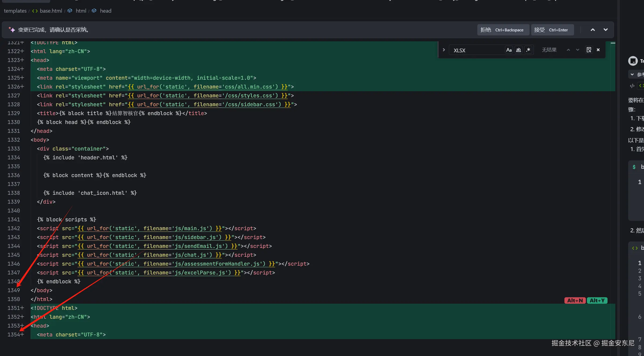
Task: Close the find widget
Action: coord(598,50)
